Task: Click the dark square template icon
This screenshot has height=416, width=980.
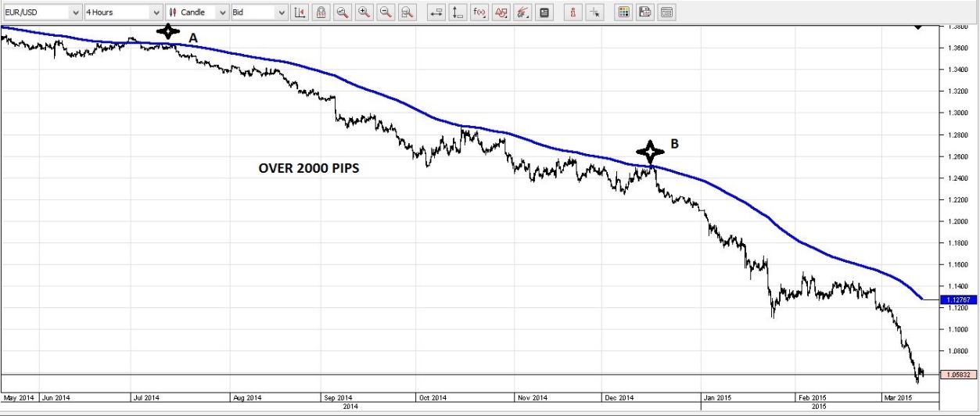Action: click(544, 13)
